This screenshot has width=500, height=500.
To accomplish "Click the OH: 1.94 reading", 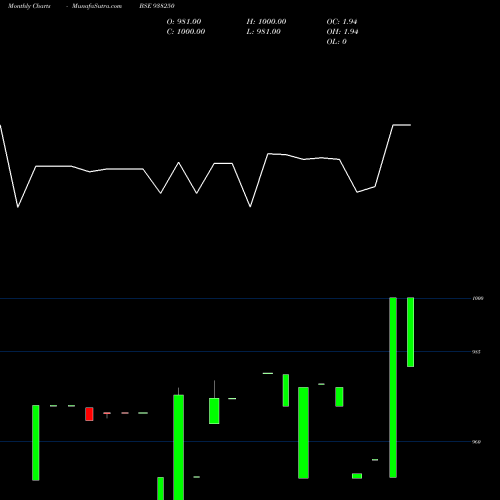I will click(x=342, y=32).
